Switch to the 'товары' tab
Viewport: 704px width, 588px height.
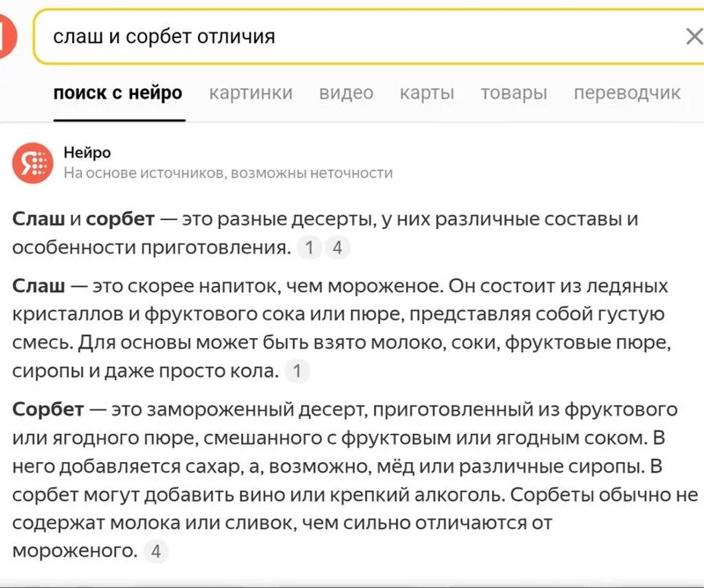click(x=514, y=93)
